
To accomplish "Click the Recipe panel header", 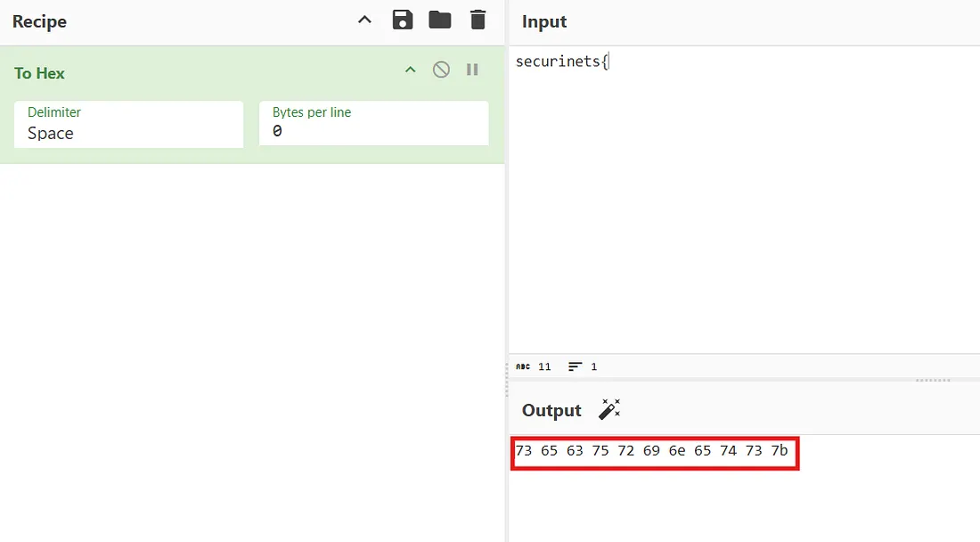I will (38, 21).
